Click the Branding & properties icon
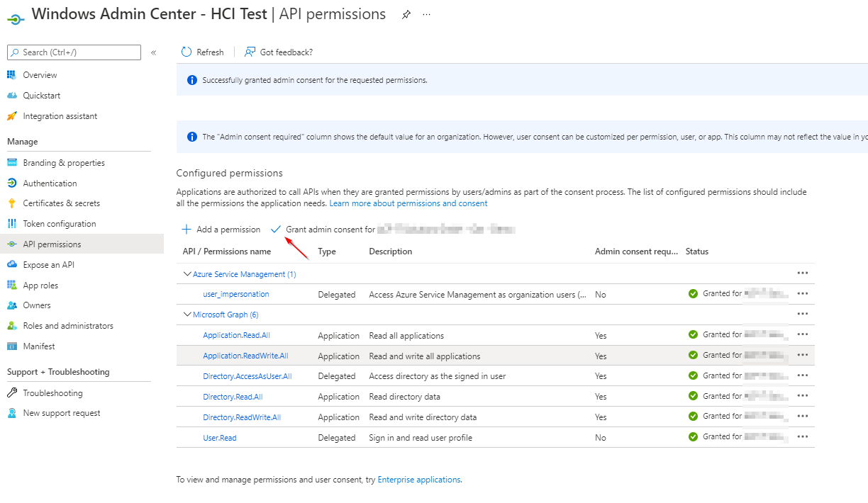Screen dimensions: 868x503 [12, 163]
